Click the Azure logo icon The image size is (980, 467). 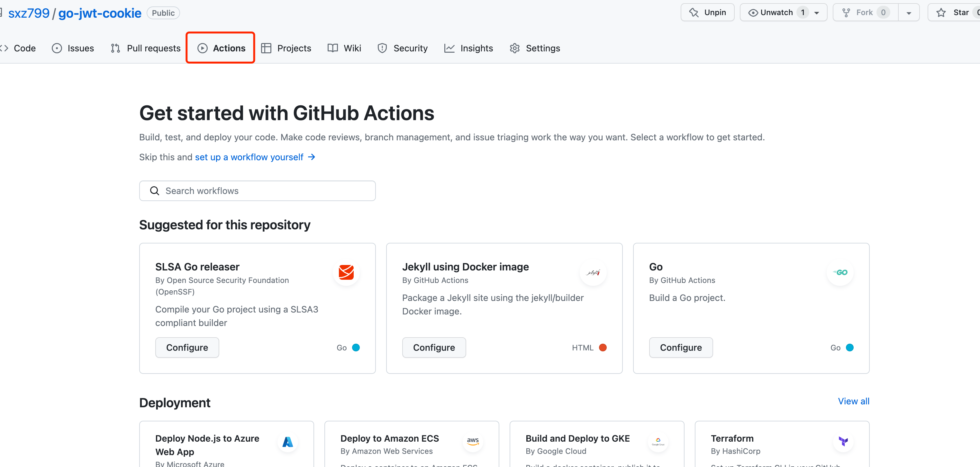coord(288,442)
